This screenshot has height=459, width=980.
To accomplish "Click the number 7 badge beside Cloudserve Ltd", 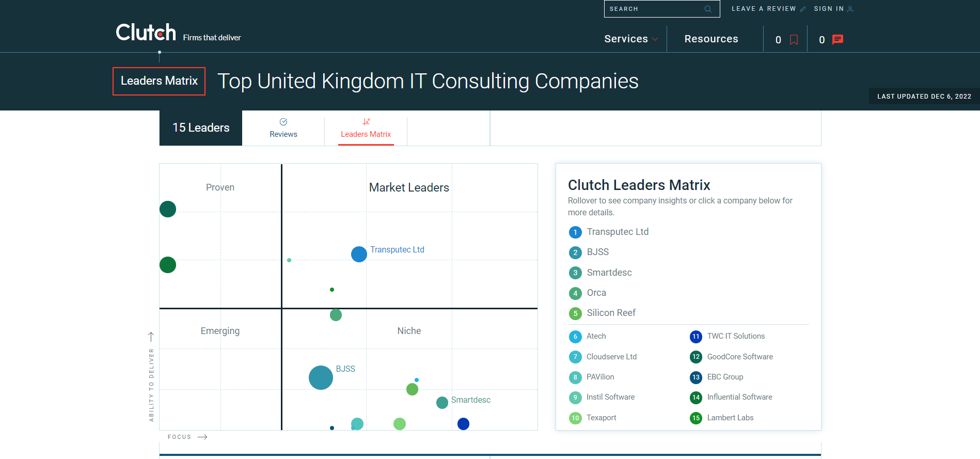I will (575, 357).
